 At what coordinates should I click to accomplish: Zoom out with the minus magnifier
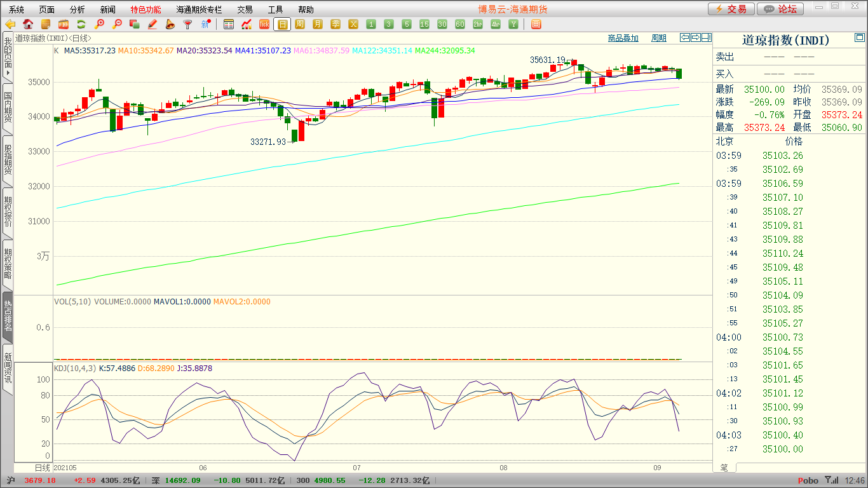tap(117, 24)
